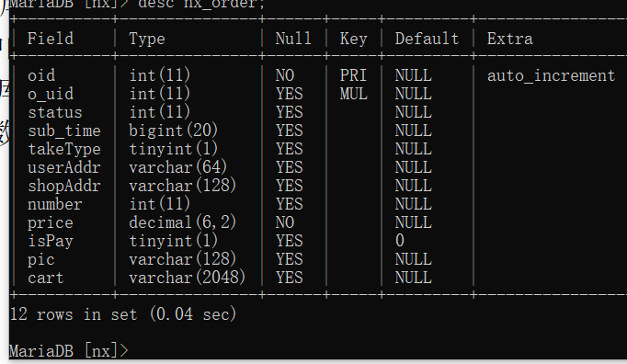Click the varchar(2048) type text
Viewport: 627px width, 364px height.
(188, 278)
